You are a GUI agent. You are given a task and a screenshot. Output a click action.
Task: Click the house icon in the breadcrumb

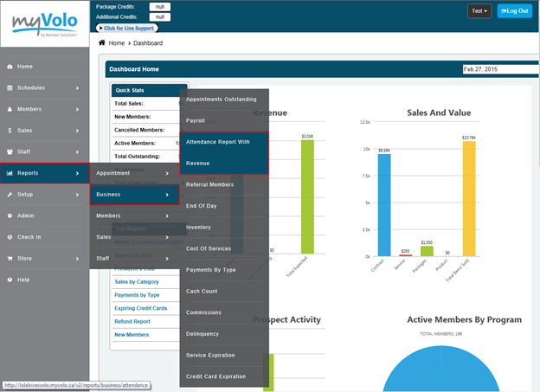[102, 42]
